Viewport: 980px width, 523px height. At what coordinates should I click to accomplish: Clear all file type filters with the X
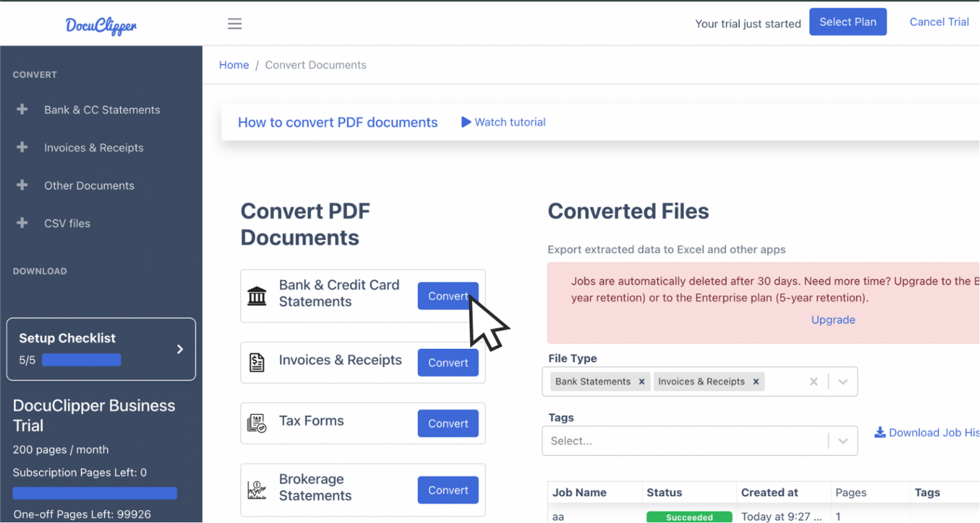point(813,381)
